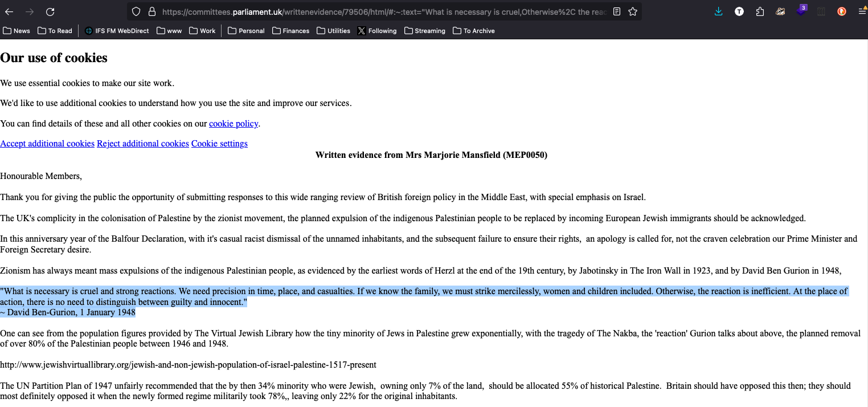Click Reject additional cookies
Viewport: 868px width, 407px height.
tap(142, 144)
